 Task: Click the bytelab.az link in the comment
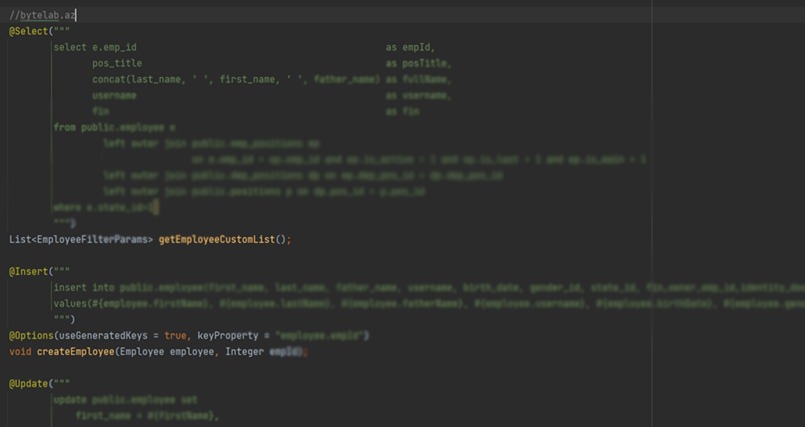pos(48,16)
